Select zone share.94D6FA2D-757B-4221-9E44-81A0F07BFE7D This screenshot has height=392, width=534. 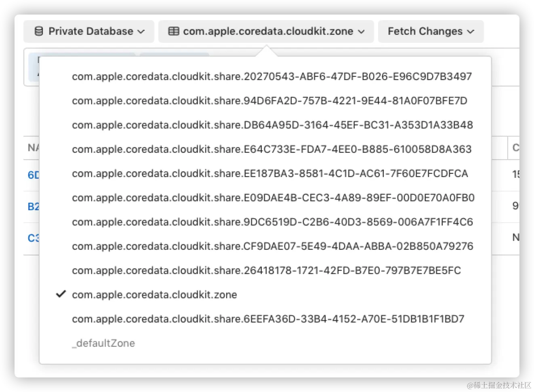pos(269,101)
